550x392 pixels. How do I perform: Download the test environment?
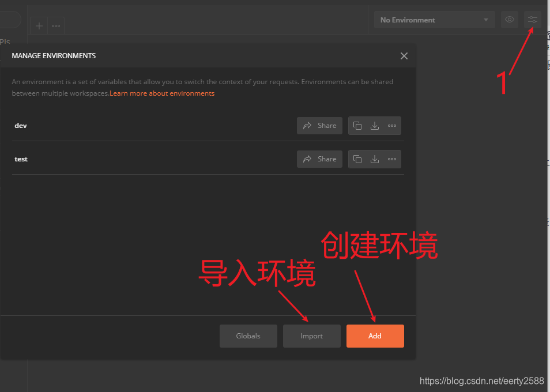[374, 159]
